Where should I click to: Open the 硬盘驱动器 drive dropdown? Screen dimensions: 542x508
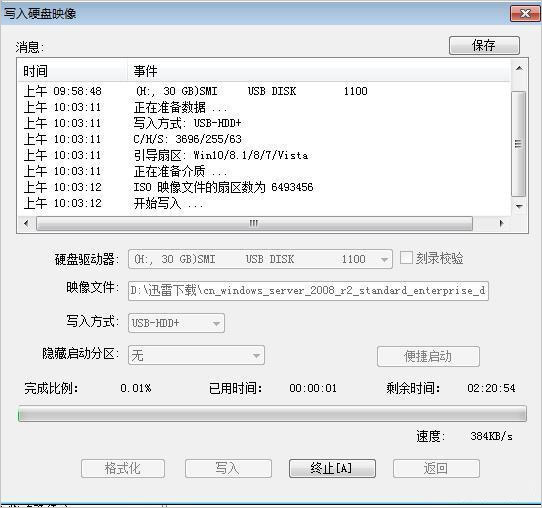(260, 259)
